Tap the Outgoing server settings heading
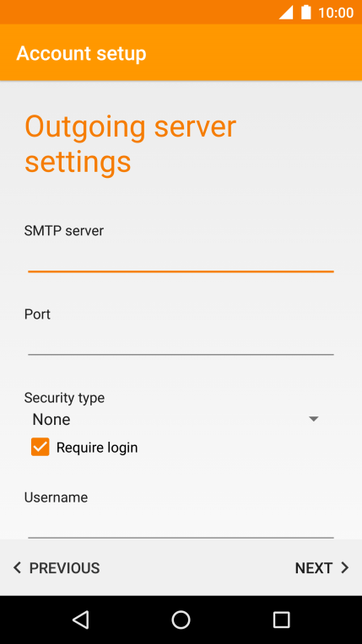 (131, 145)
